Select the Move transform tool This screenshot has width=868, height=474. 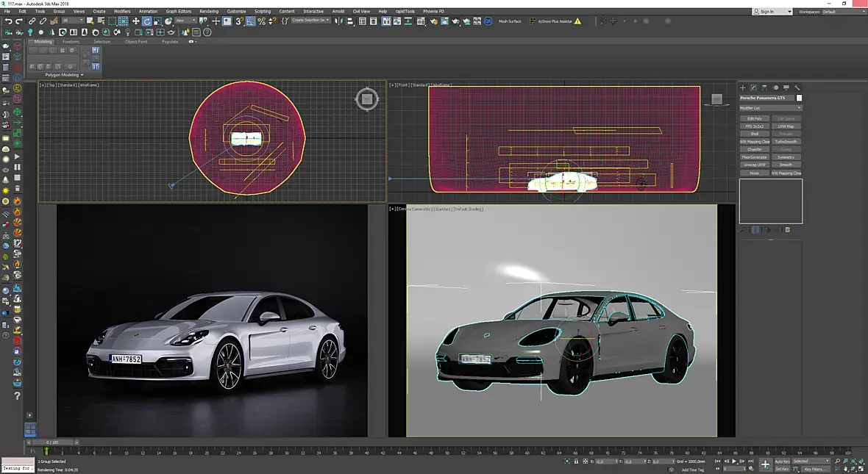pos(135,21)
